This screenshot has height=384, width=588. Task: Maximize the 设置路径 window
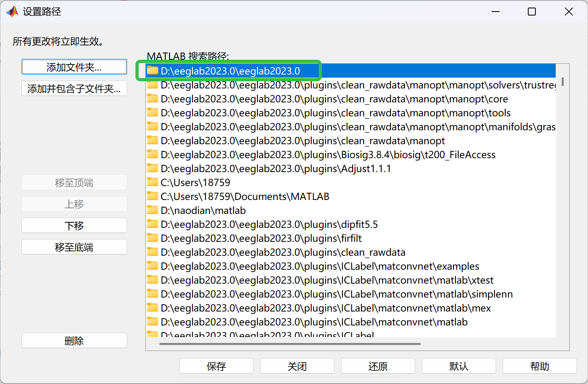[532, 12]
